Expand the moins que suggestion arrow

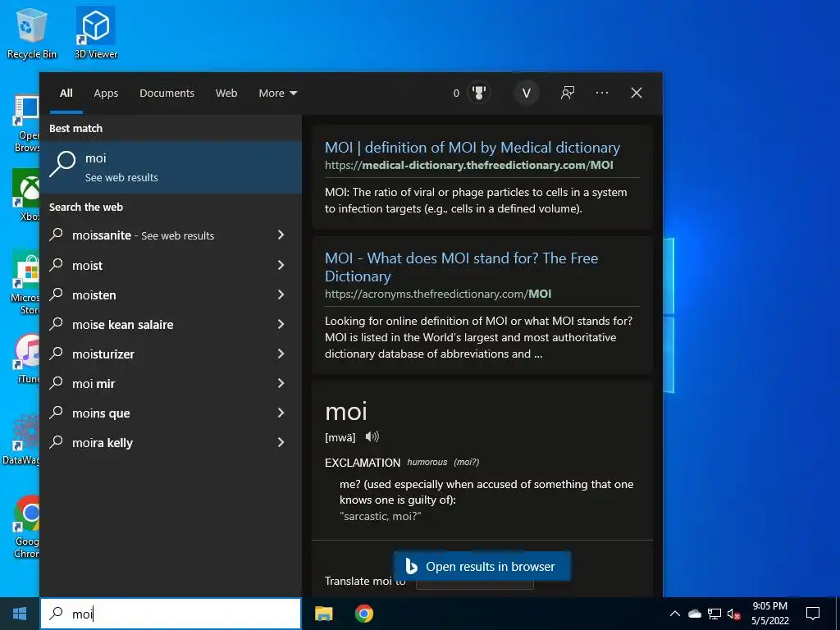tap(281, 413)
